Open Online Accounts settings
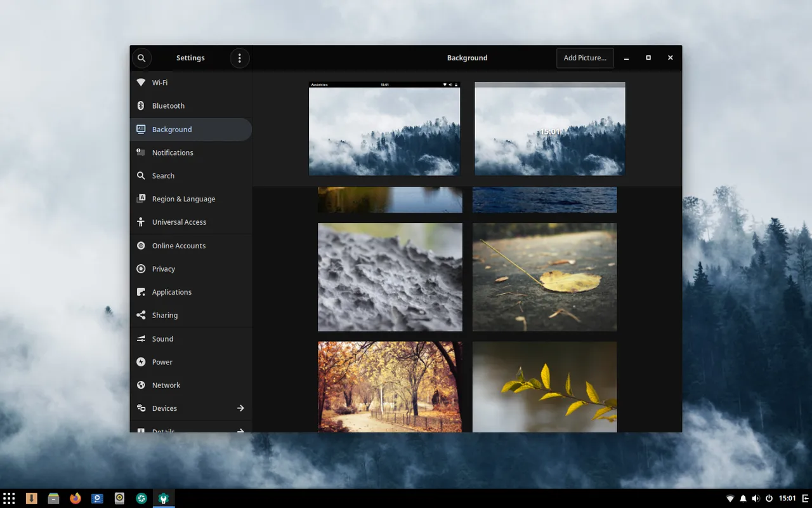 point(191,246)
